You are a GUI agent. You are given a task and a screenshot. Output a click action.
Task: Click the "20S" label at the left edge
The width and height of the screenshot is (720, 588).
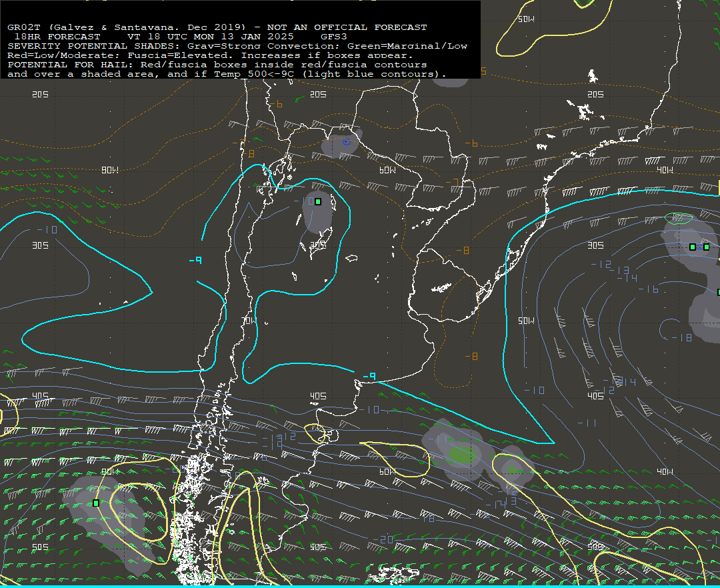coord(40,94)
